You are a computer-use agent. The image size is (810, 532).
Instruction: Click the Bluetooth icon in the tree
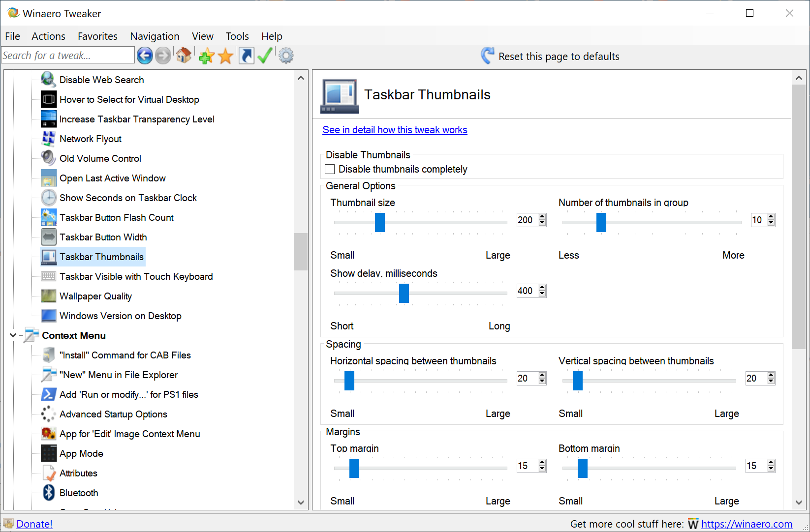point(49,493)
